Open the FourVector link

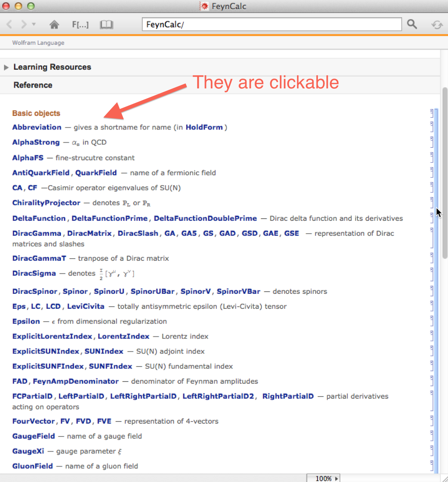(x=33, y=421)
